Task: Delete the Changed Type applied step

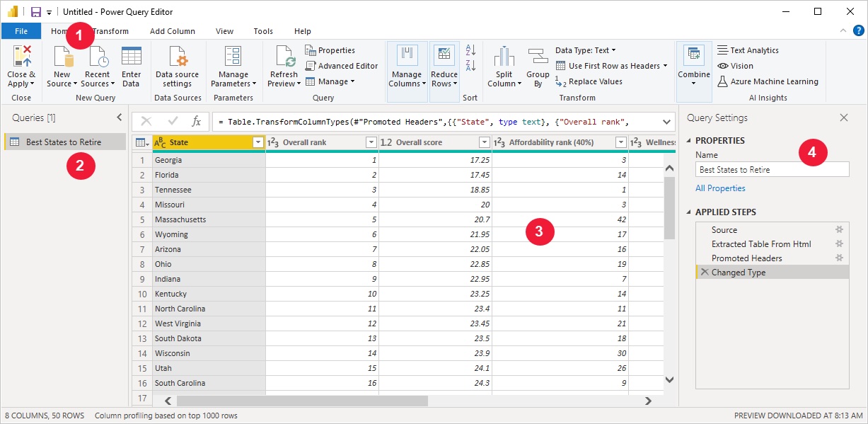Action: [705, 272]
